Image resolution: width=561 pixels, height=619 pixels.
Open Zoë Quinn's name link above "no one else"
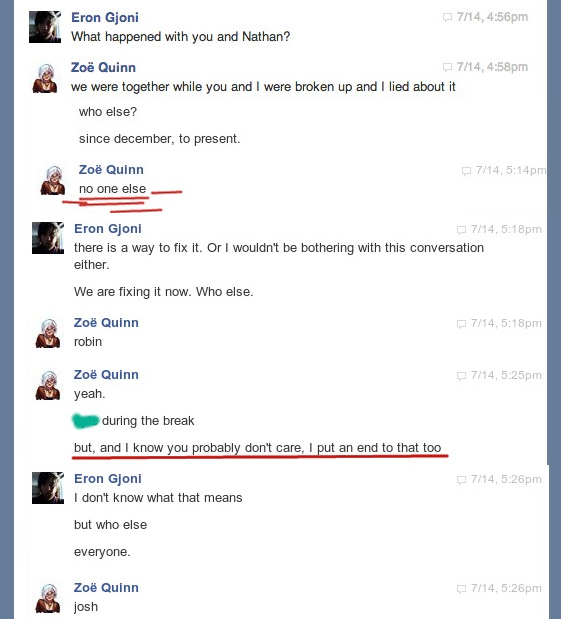point(111,169)
